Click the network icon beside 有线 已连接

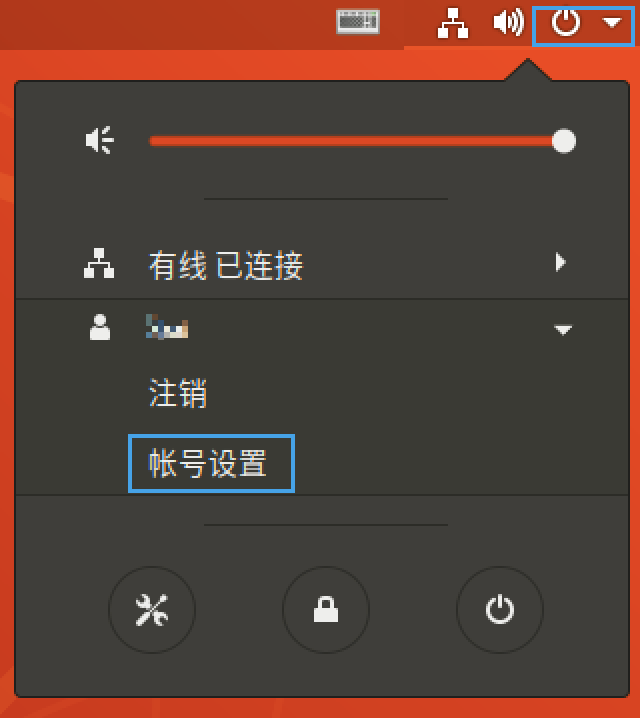click(x=99, y=263)
